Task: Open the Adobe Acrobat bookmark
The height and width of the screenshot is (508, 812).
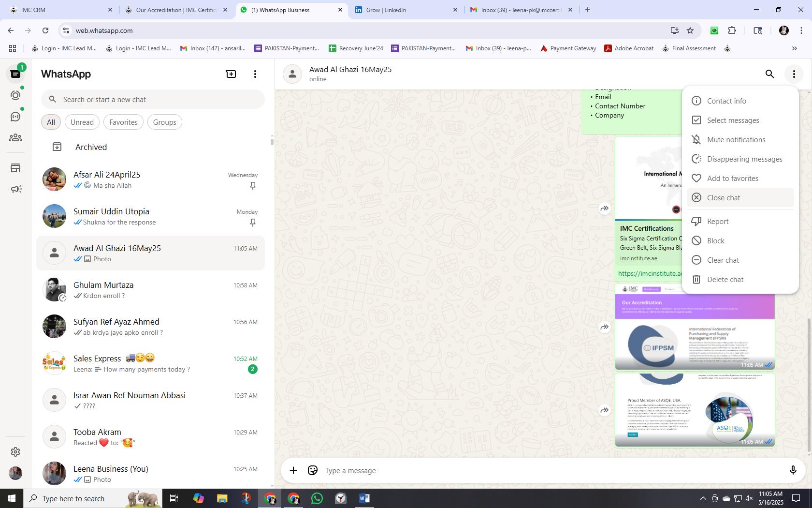Action: 629,48
